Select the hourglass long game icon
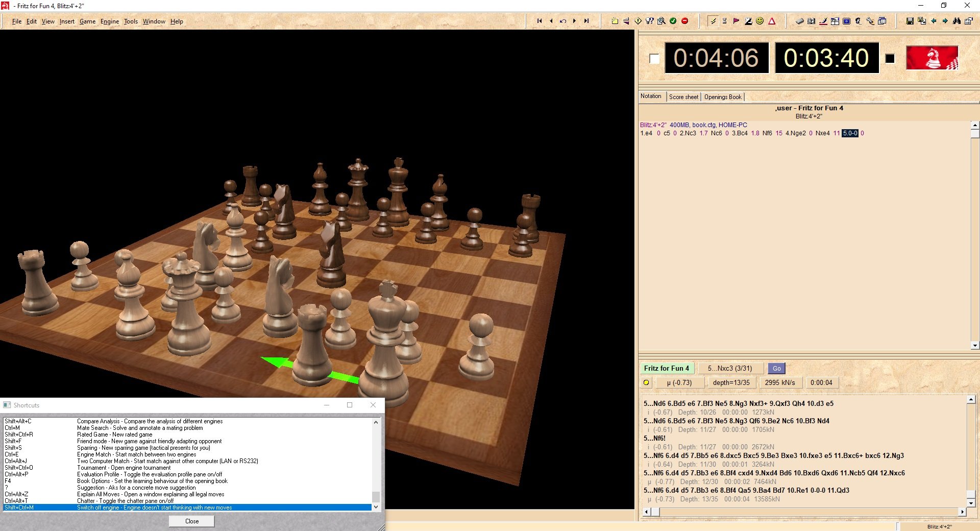This screenshot has width=980, height=531. pos(724,21)
